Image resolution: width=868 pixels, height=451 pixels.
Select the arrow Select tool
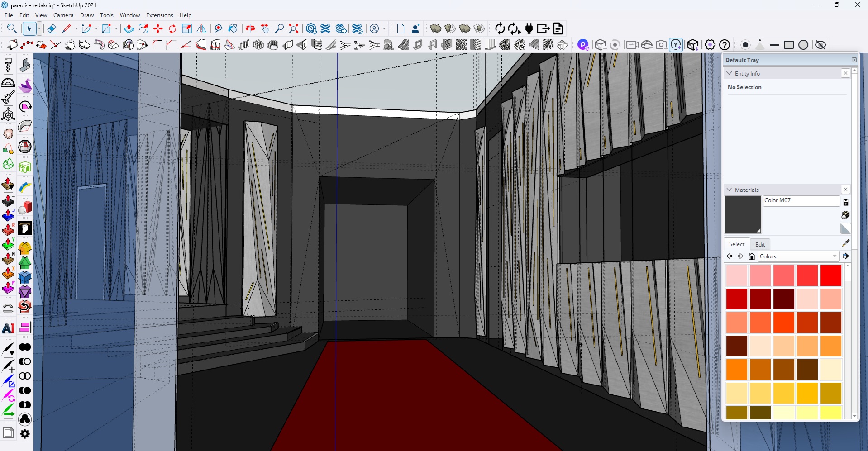coord(29,29)
